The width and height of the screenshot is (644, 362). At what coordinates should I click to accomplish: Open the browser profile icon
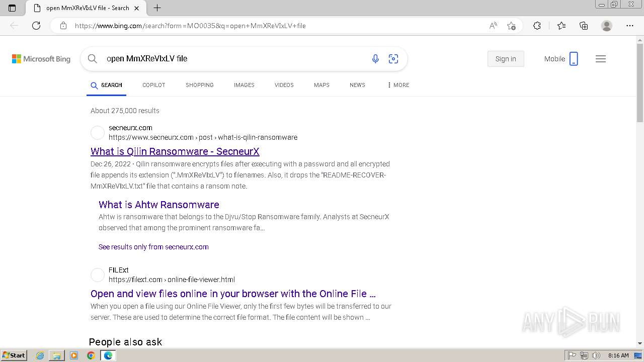[607, 26]
